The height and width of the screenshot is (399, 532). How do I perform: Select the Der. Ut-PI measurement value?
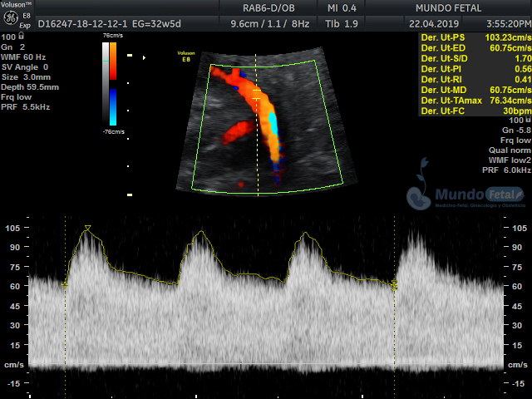tap(522, 69)
